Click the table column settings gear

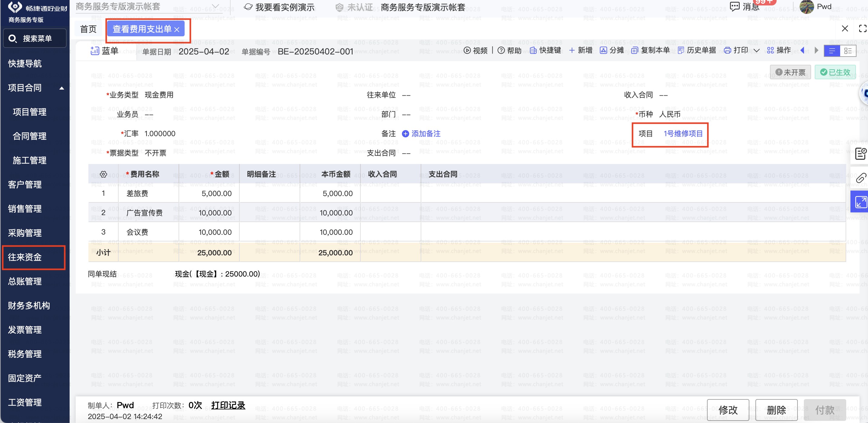pos(104,175)
